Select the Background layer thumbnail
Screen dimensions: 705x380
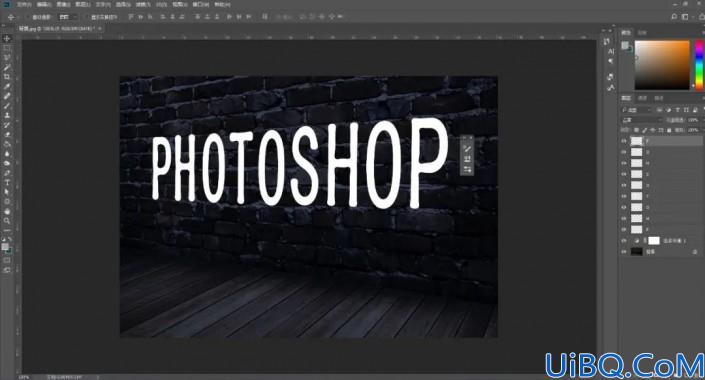coord(636,252)
